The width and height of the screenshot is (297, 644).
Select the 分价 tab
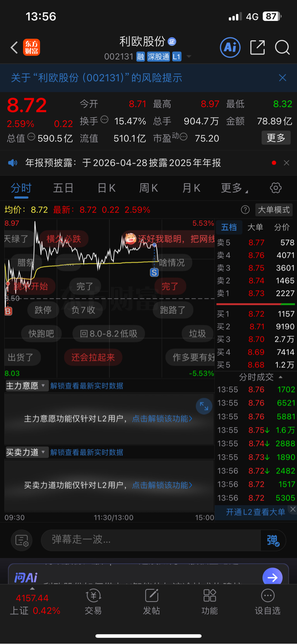[x=282, y=227]
